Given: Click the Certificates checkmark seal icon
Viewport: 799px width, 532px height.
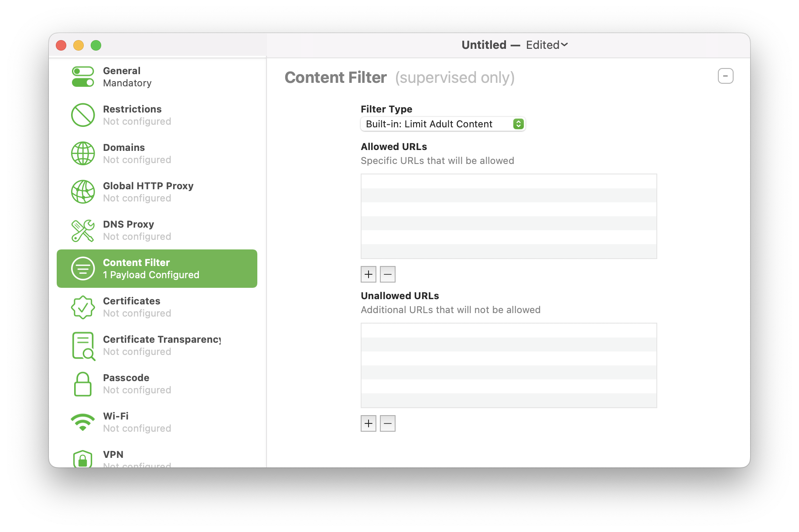Looking at the screenshot, I should 83,307.
